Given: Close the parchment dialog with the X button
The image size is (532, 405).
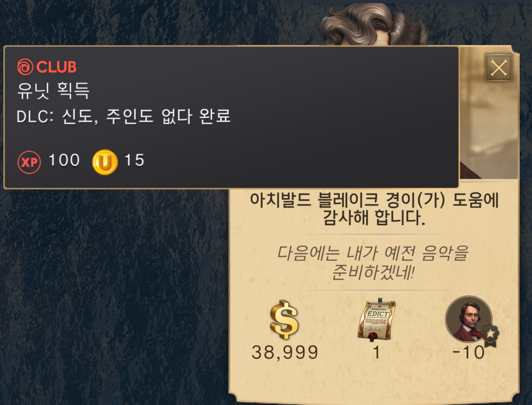Looking at the screenshot, I should click(x=498, y=67).
